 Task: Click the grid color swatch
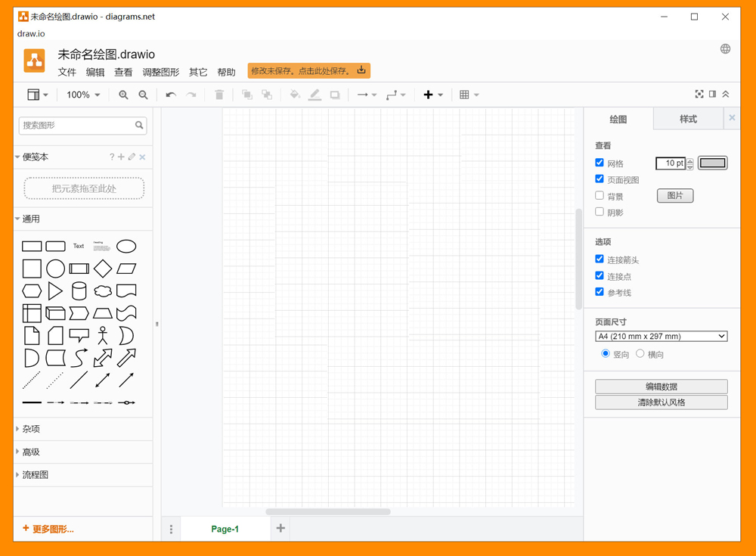[x=712, y=163]
